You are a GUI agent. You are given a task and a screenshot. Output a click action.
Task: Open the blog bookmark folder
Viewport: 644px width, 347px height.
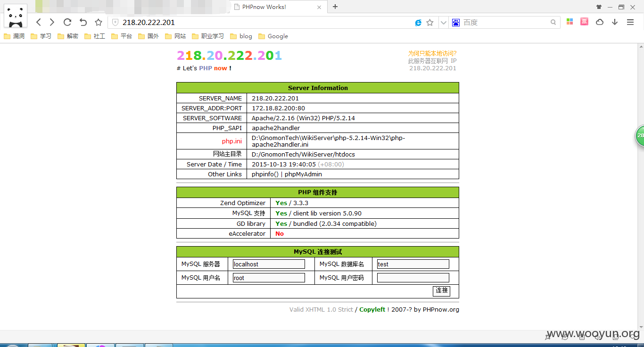pos(241,36)
